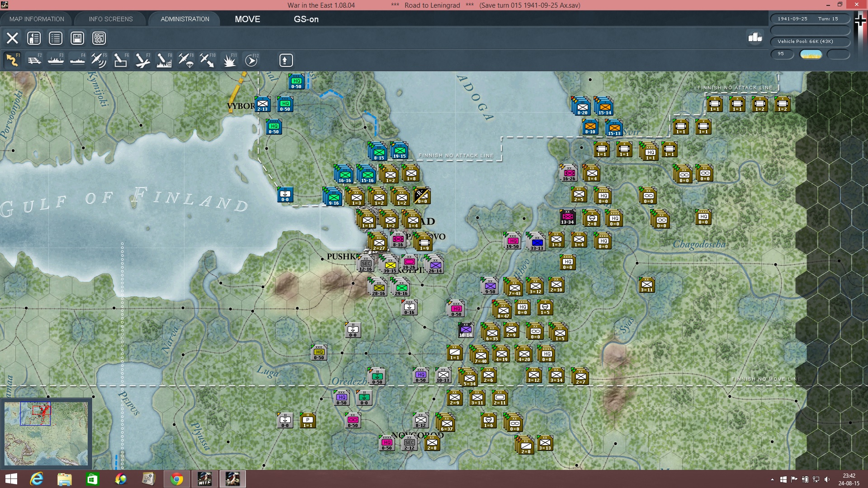
Task: Switch to the Administration tab
Action: tap(185, 19)
